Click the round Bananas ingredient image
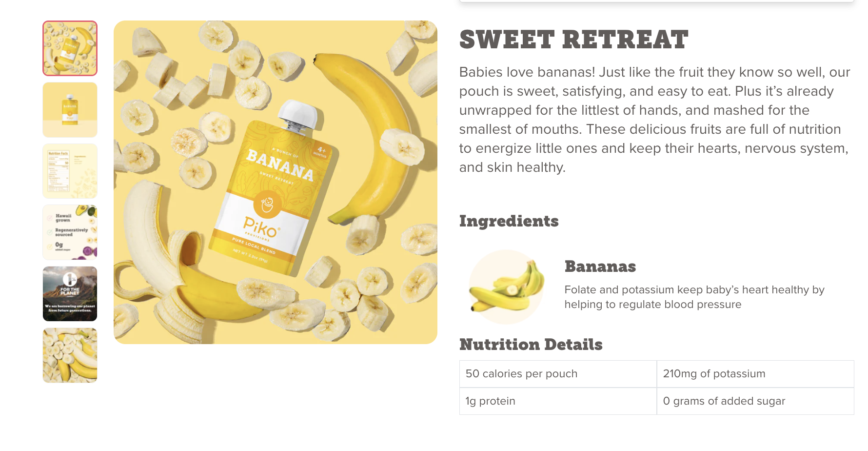868x451 pixels. [x=506, y=287]
